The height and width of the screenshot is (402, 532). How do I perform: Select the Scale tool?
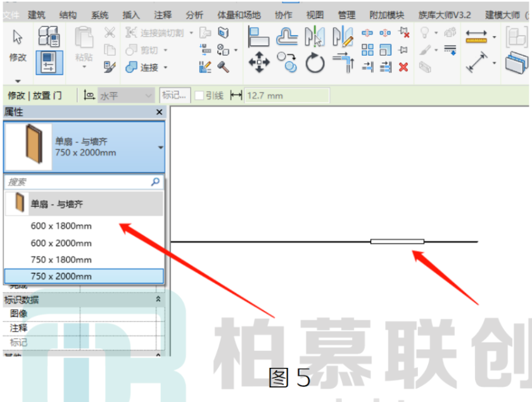tap(385, 50)
